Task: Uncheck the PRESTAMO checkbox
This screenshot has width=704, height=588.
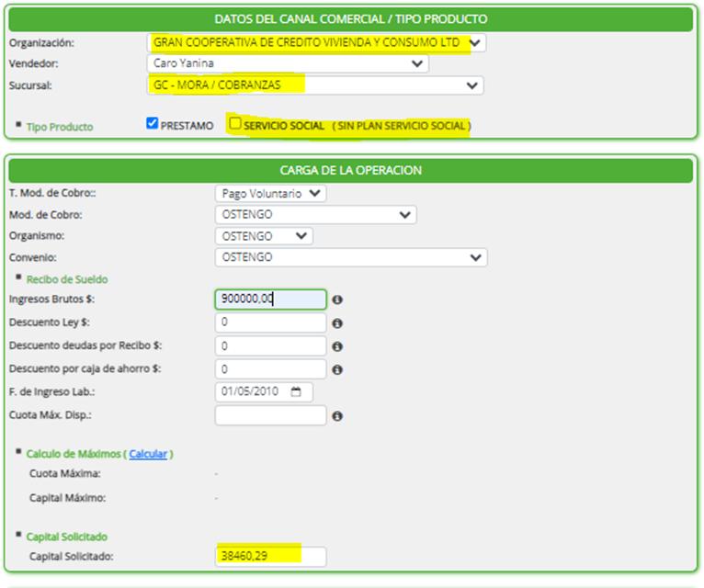Action: [x=153, y=124]
